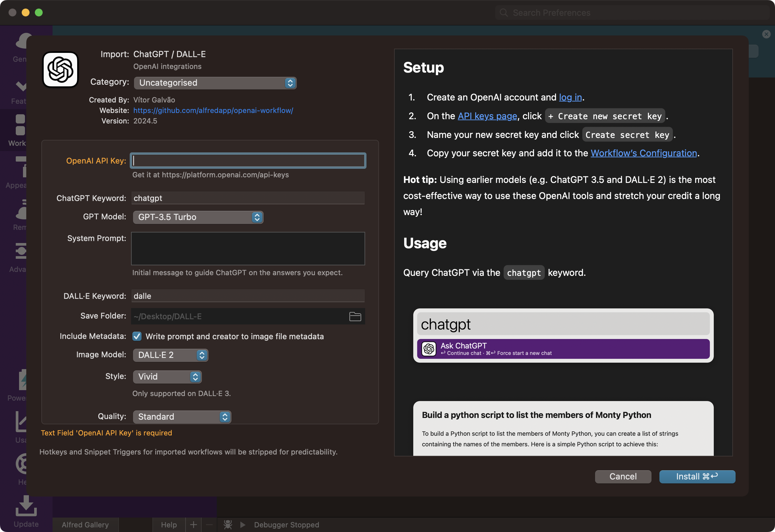Screen dimensions: 775x532
Task: Open the Image Model DALL·E 2 dropdown
Action: pyautogui.click(x=170, y=355)
